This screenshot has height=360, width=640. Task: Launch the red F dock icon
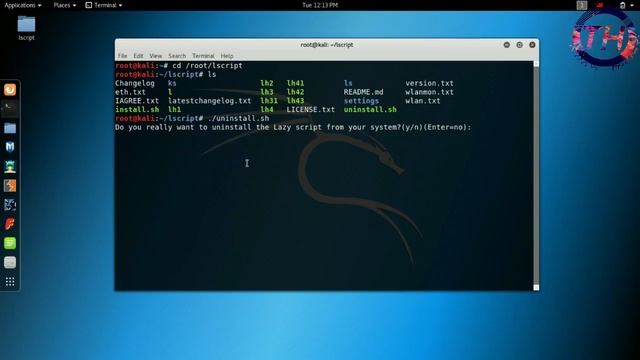(x=10, y=224)
